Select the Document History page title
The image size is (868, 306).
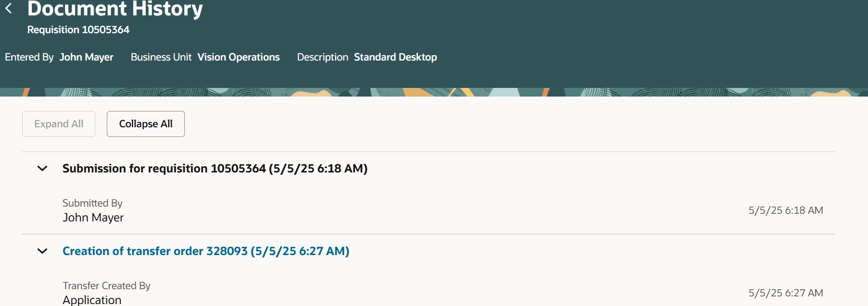click(x=115, y=9)
